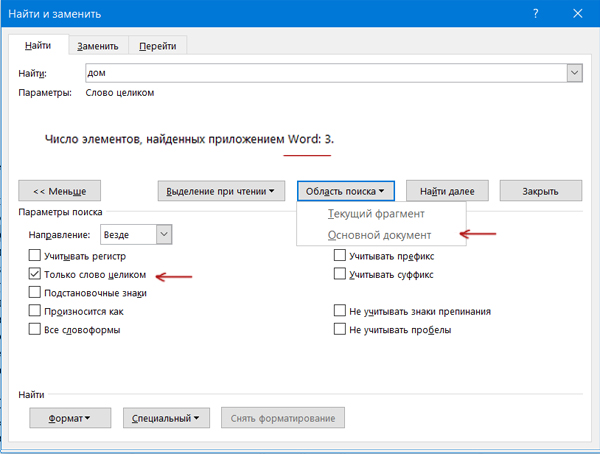The width and height of the screenshot is (600, 454).
Task: Click the Меньше button to collapse options
Action: (x=59, y=191)
